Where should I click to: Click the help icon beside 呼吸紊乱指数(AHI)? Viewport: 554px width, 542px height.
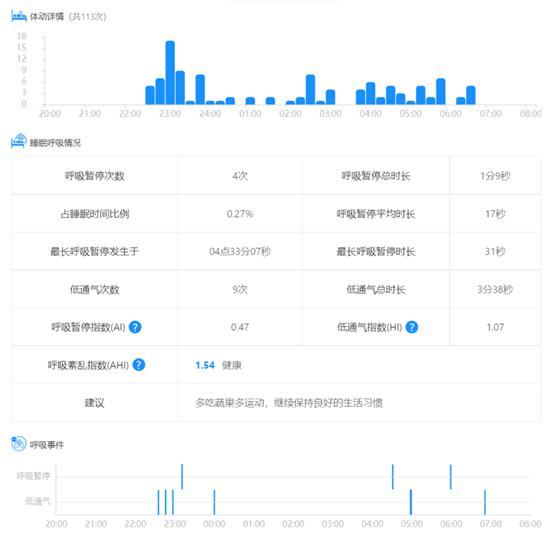139,365
